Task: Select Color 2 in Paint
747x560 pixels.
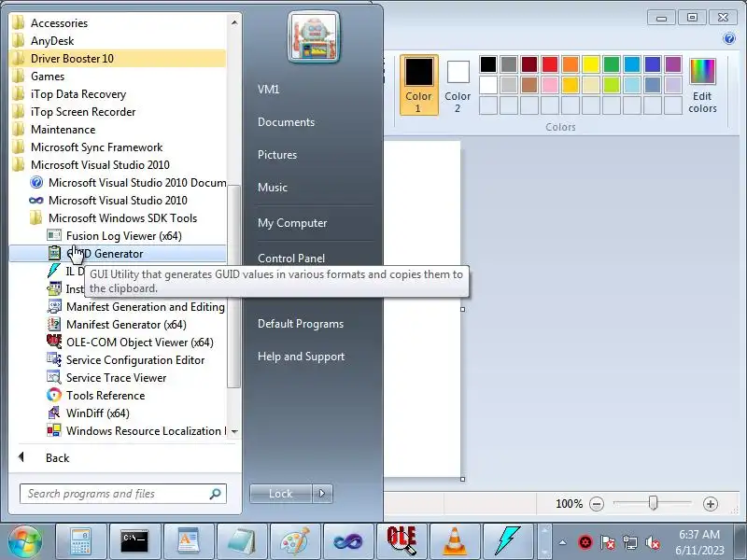Action: (x=458, y=85)
